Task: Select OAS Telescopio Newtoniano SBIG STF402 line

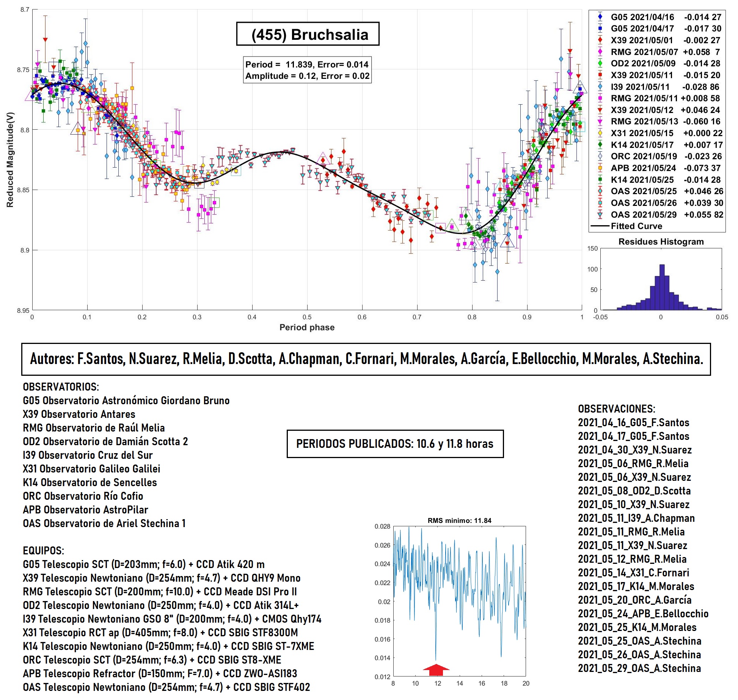Action: [166, 687]
